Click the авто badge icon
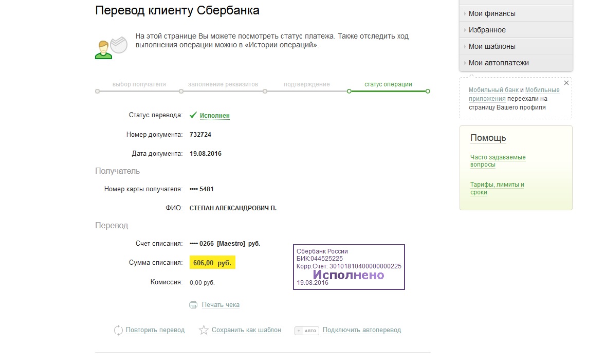Viewport: 605px width, 364px height. pyautogui.click(x=307, y=331)
